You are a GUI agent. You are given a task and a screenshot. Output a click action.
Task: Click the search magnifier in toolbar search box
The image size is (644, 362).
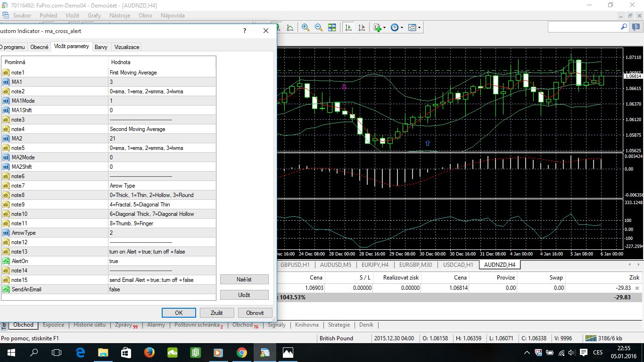(624, 27)
